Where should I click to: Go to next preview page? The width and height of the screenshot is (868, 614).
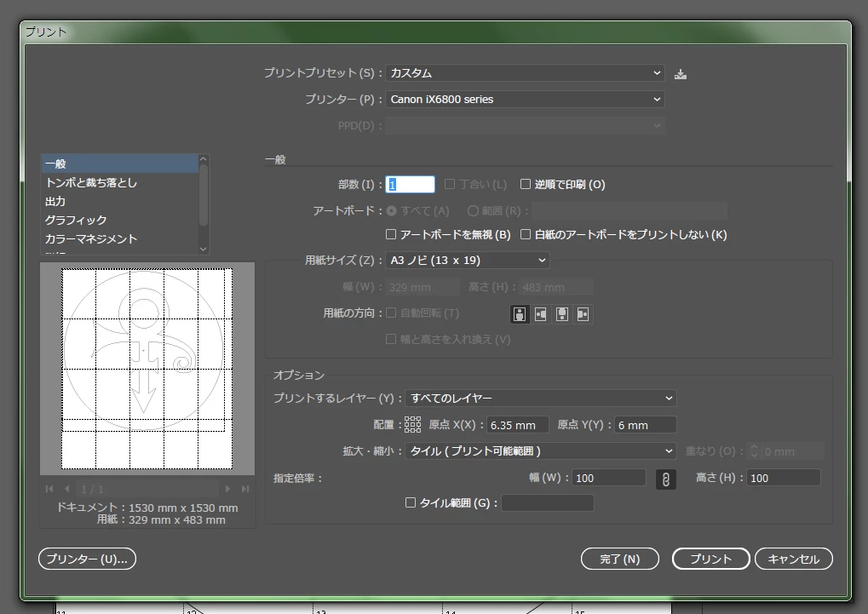pos(227,489)
